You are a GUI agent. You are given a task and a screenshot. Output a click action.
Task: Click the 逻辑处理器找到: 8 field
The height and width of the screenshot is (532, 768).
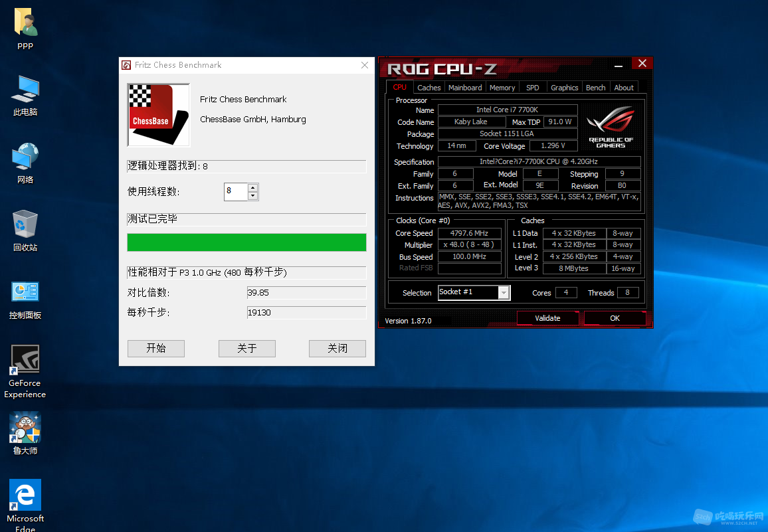pos(247,166)
